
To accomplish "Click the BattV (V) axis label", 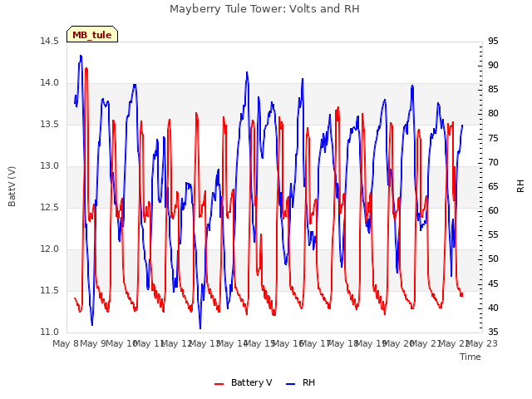I will coord(12,186).
